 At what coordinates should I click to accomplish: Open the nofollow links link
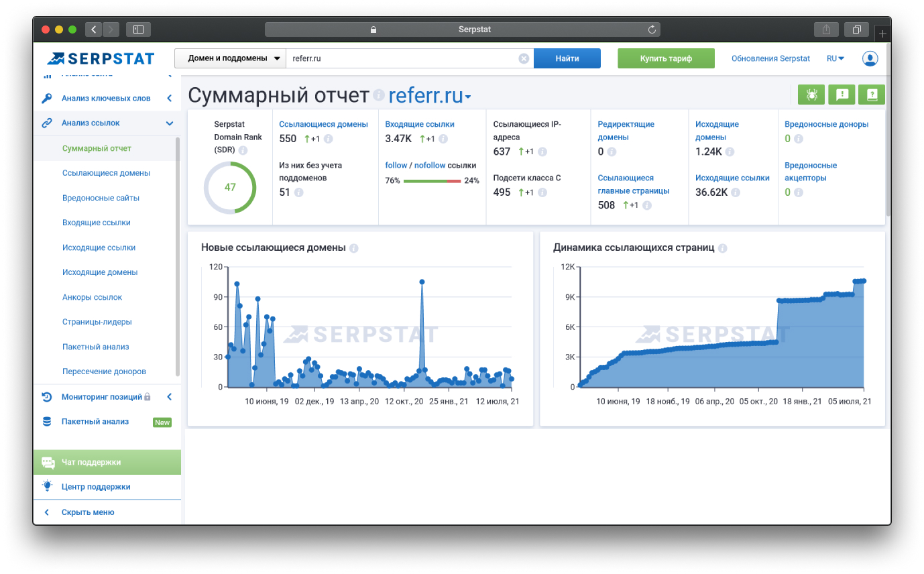(x=430, y=165)
